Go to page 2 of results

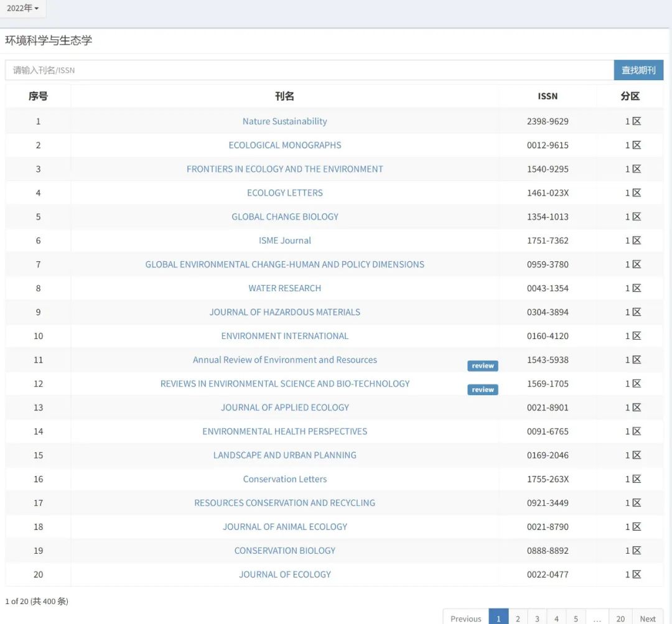point(518,618)
